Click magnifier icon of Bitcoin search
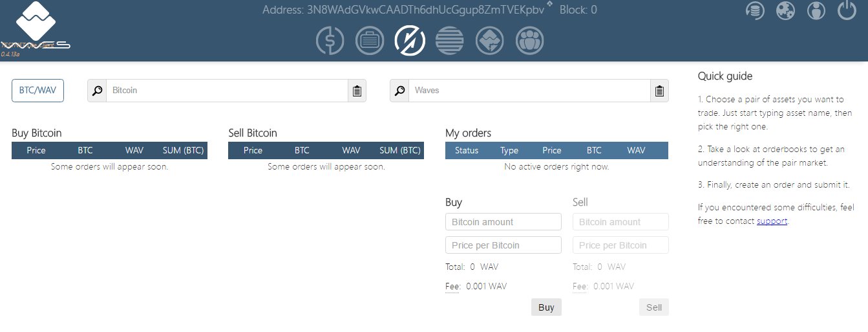This screenshot has height=332, width=868. coord(97,91)
